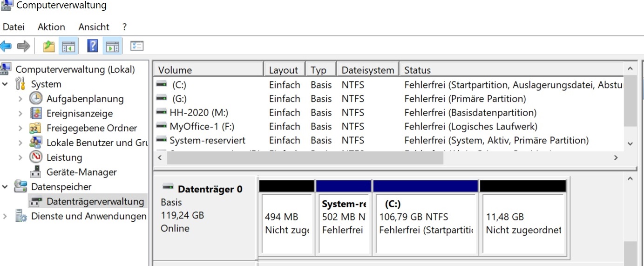Collapse the Datenspeicher tree node
The image size is (644, 266).
[x=5, y=187]
